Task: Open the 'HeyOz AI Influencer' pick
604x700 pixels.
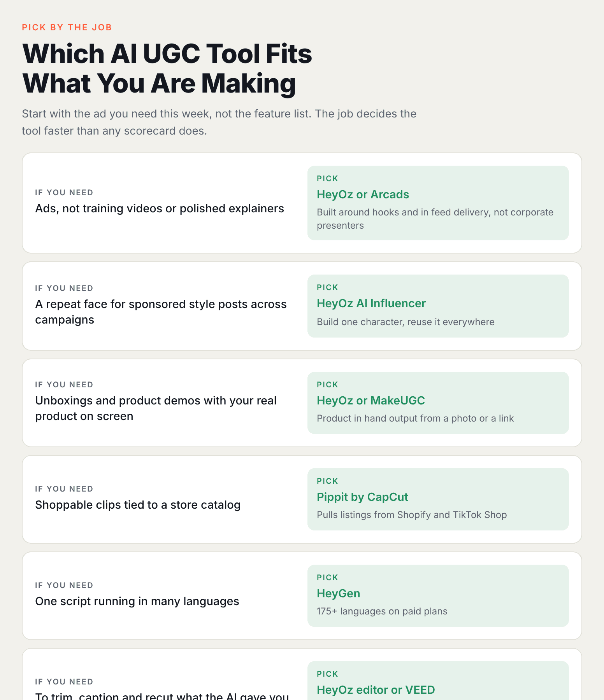Action: [371, 303]
